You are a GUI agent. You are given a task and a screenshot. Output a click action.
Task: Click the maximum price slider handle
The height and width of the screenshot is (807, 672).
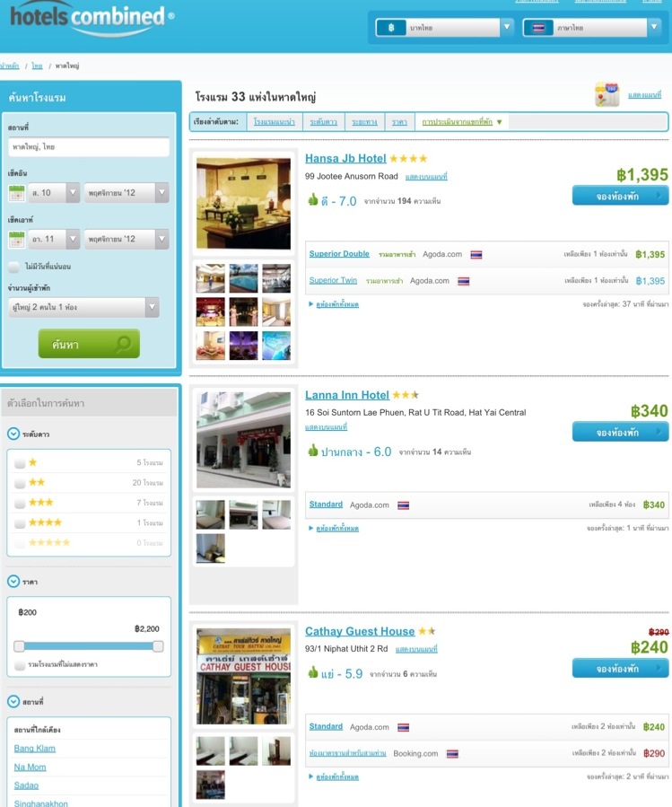tap(158, 646)
